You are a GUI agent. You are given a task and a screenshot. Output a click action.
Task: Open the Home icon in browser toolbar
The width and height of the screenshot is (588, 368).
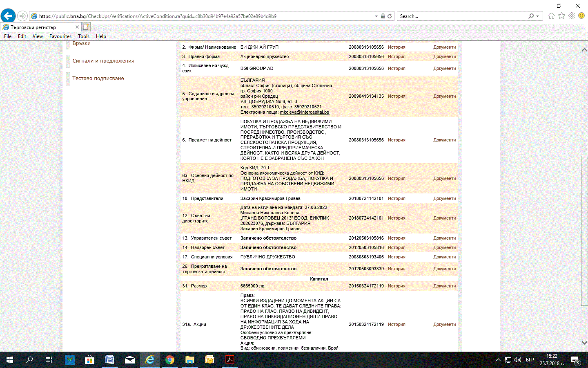coord(552,16)
